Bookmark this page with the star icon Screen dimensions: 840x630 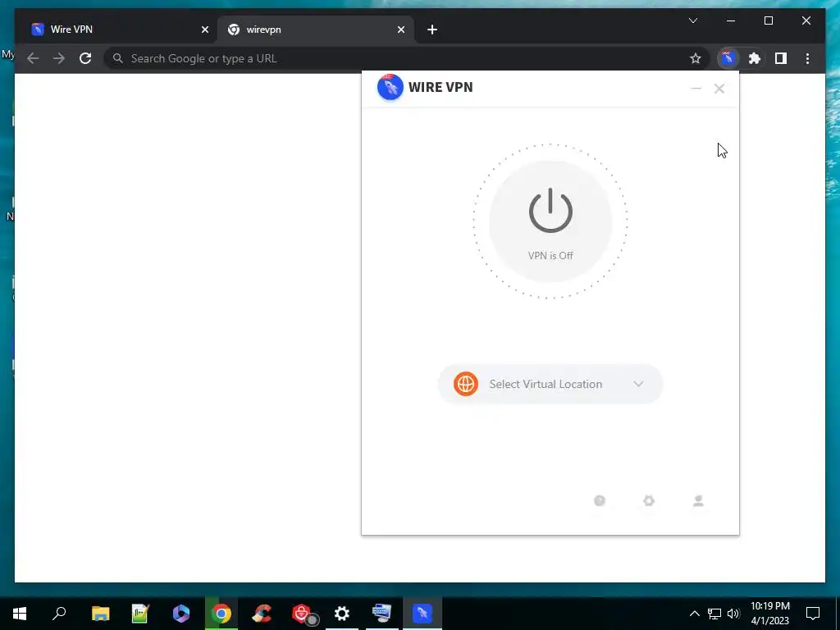(x=696, y=58)
